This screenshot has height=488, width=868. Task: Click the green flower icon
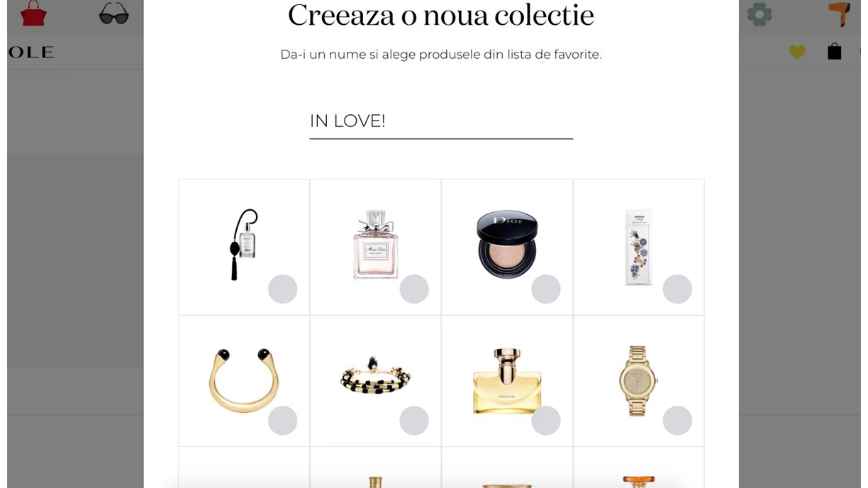point(759,14)
